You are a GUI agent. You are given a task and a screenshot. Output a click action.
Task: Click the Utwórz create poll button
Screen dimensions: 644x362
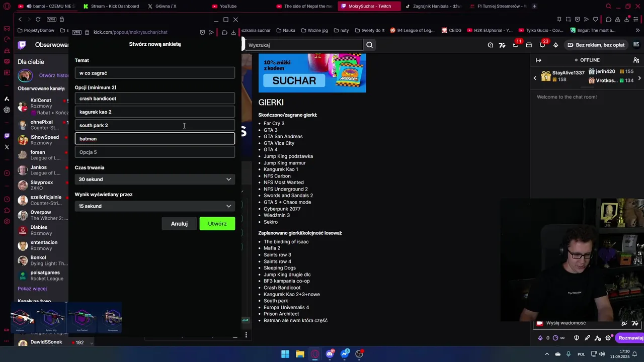[217, 224]
